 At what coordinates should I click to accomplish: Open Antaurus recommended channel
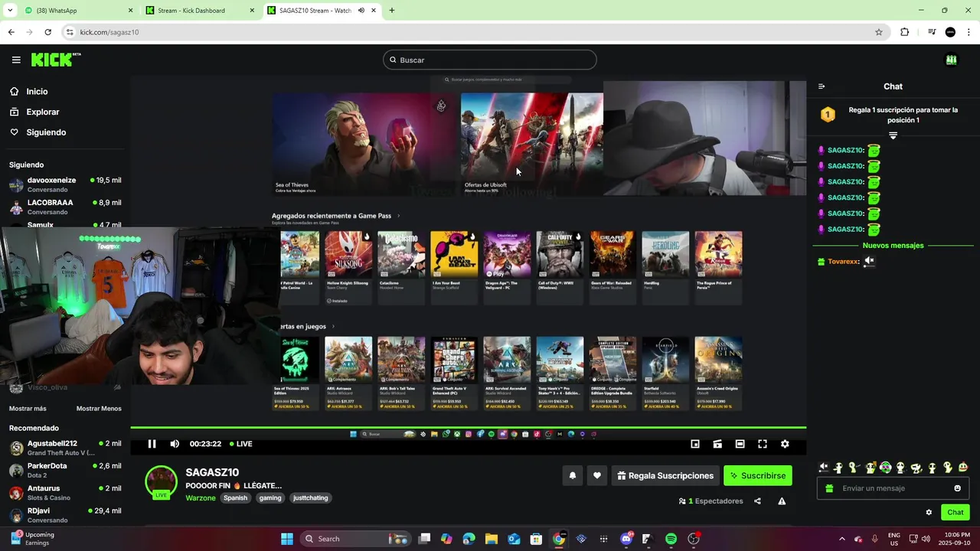[65, 492]
